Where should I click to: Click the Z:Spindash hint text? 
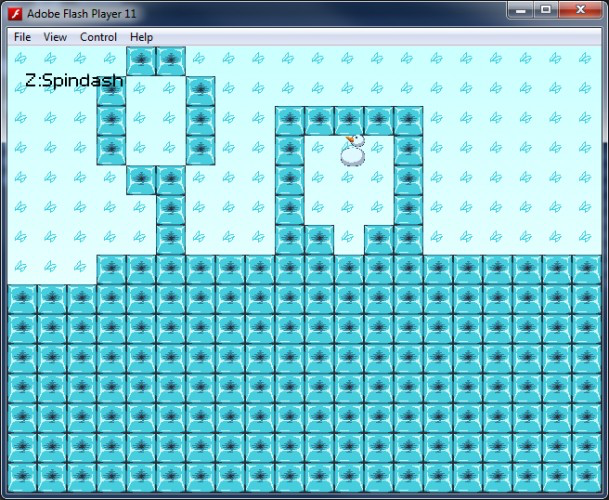click(74, 80)
